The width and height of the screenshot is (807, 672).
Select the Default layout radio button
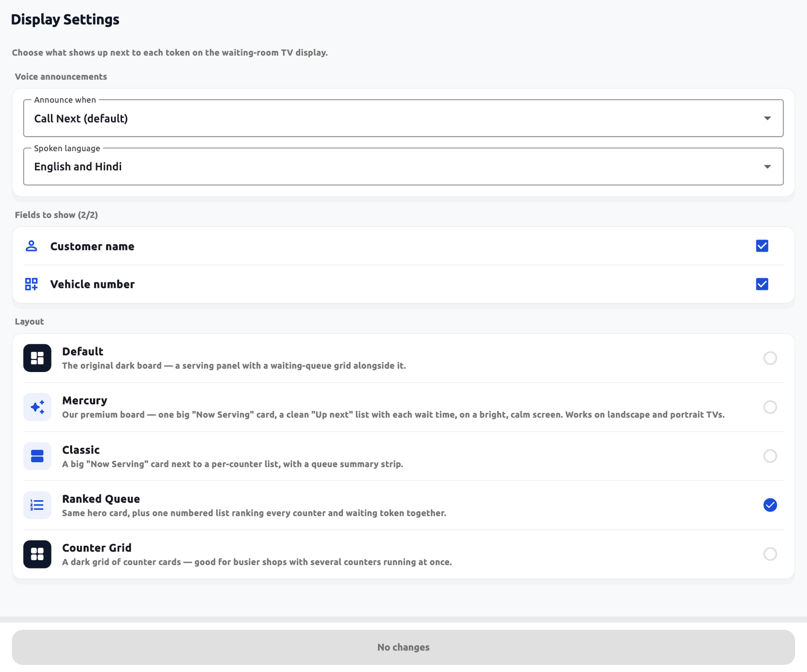[770, 358]
